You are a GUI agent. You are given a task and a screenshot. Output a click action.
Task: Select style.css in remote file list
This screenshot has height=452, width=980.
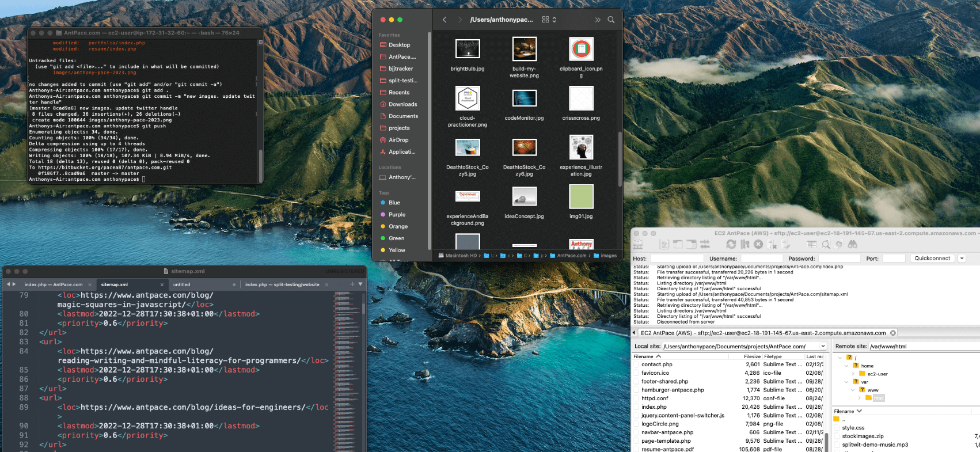coord(853,428)
